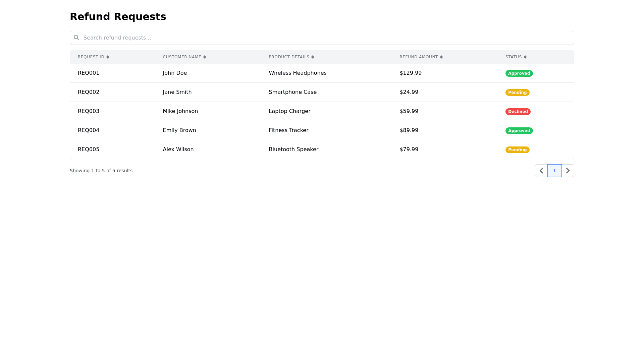This screenshot has height=362, width=644.
Task: Go to next page chevron
Action: (568, 171)
